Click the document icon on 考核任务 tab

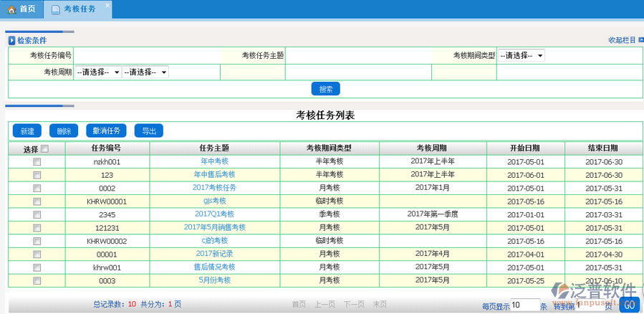point(55,9)
